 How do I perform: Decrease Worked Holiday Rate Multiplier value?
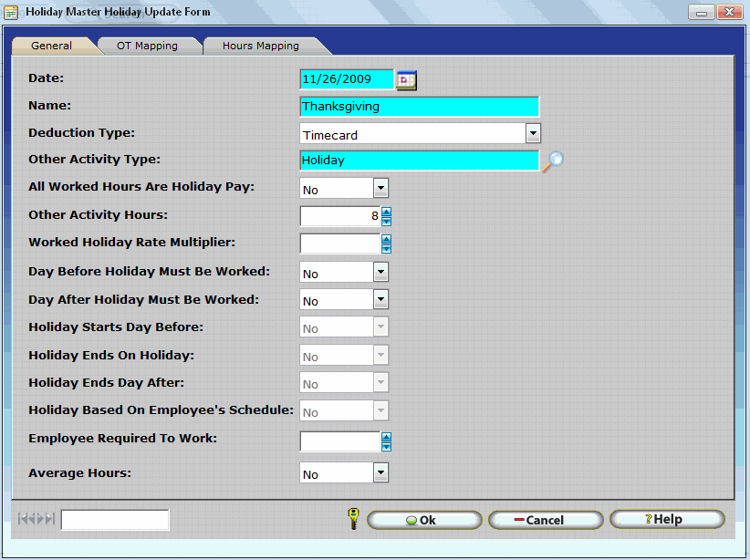click(387, 248)
